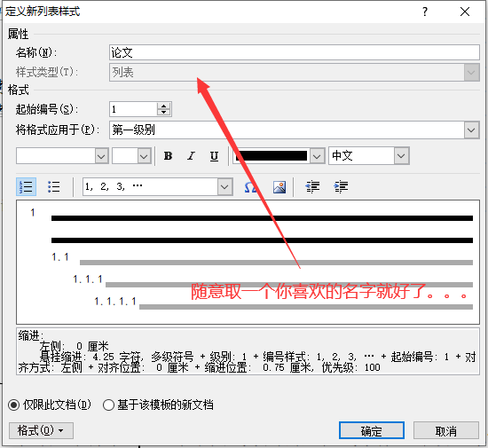Click the 1.1 level in preview
Image resolution: width=488 pixels, height=448 pixels.
(x=60, y=257)
